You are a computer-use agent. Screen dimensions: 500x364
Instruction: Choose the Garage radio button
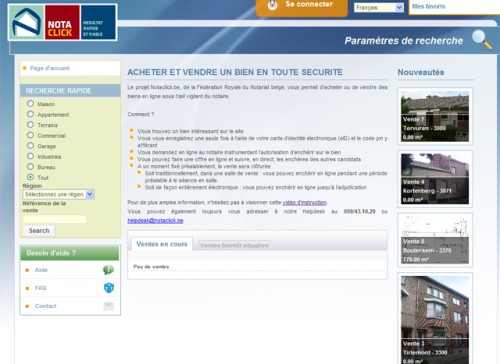click(30, 146)
